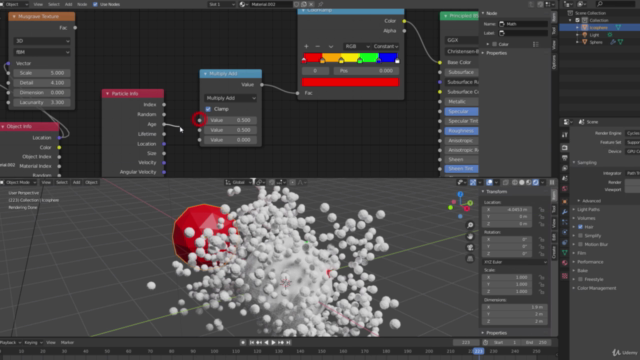Open the Particles properties tab icon
Image resolution: width=640 pixels, height=360 pixels.
pyautogui.click(x=564, y=222)
